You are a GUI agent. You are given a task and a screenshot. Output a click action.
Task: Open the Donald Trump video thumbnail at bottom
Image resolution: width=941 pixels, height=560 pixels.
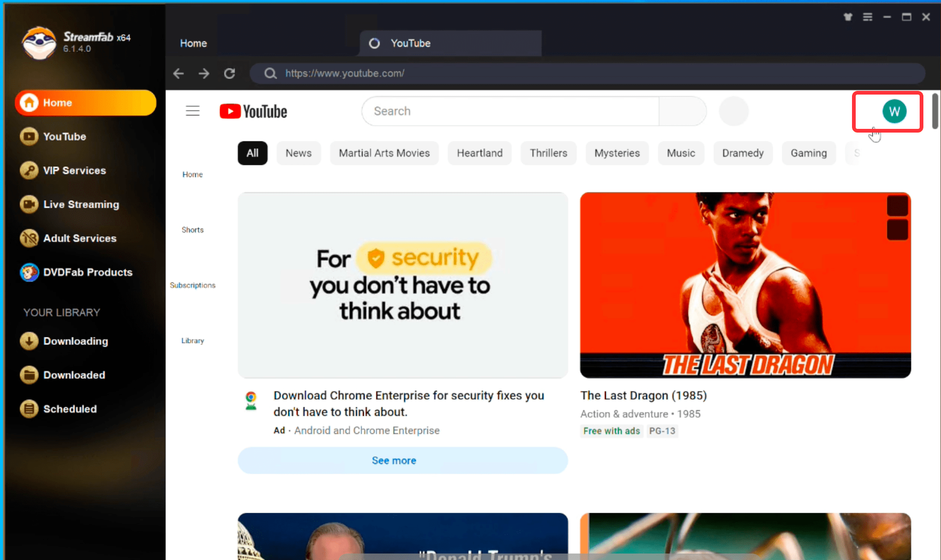(x=403, y=536)
